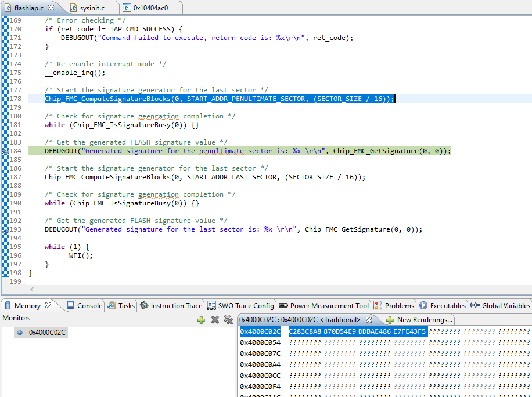Select the 0x4000C02C memory monitor entry
The width and height of the screenshot is (532, 397).
[x=41, y=332]
